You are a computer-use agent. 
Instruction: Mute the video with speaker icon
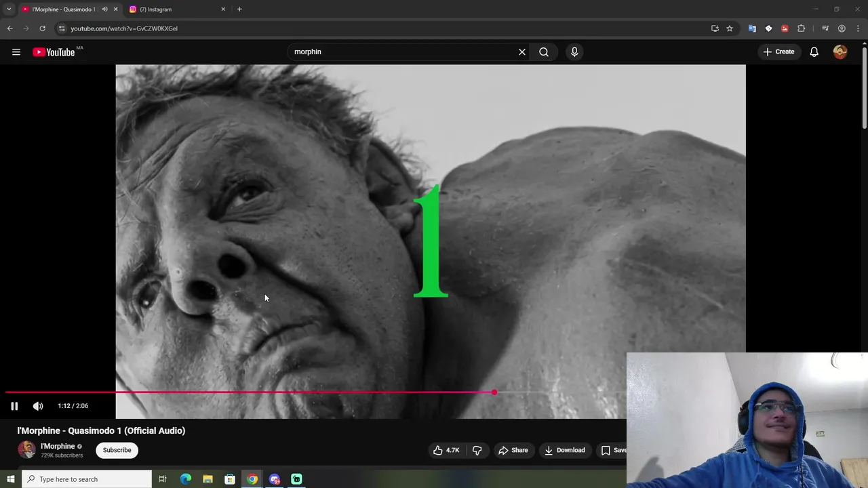click(38, 406)
